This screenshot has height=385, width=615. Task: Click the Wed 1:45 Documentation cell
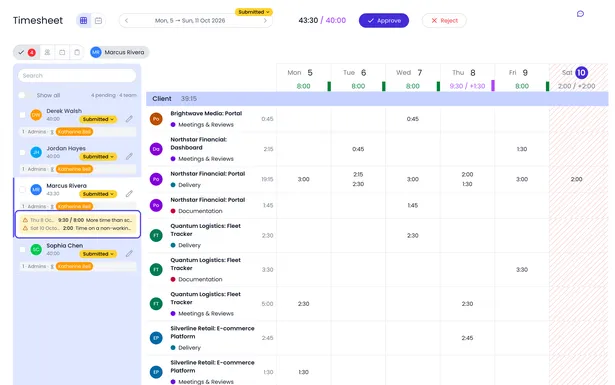tap(412, 205)
